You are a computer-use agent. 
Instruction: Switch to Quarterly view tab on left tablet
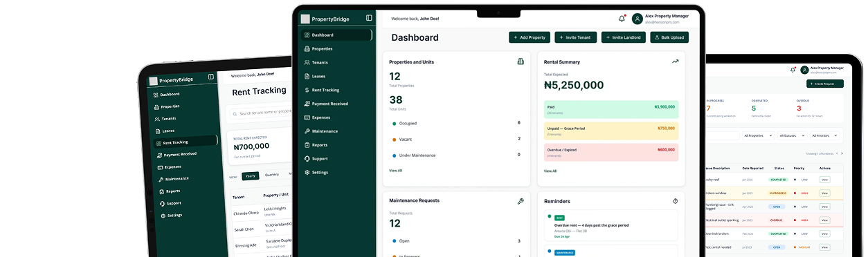pyautogui.click(x=272, y=174)
